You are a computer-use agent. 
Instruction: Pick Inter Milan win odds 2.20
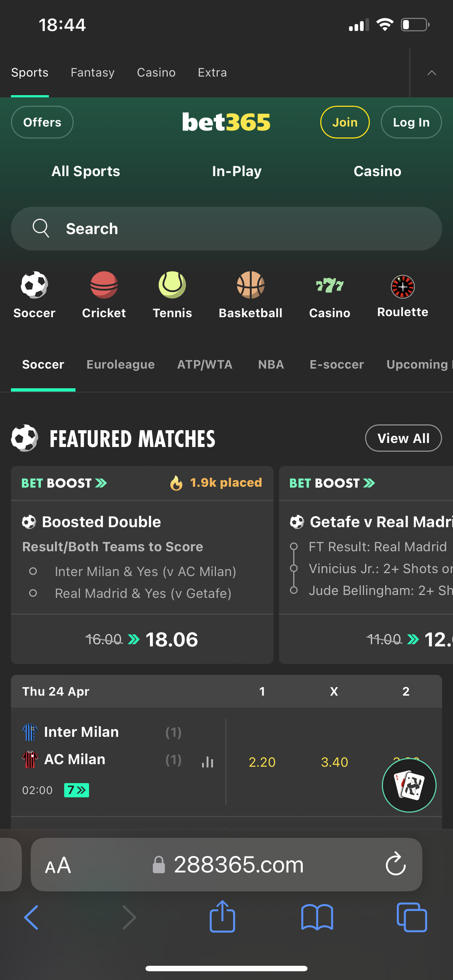coord(262,762)
